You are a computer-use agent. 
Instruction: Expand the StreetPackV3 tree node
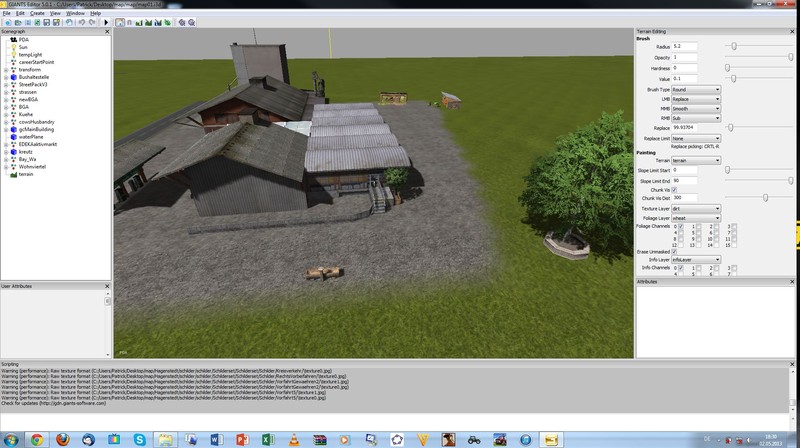pos(6,85)
